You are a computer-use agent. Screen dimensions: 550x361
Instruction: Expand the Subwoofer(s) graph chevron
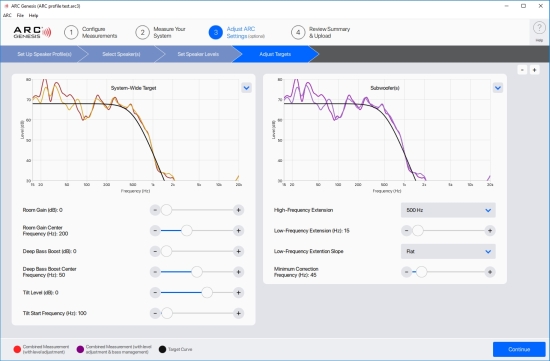coord(498,88)
